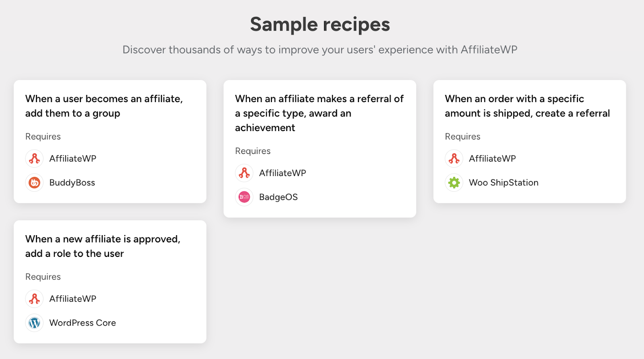Image resolution: width=644 pixels, height=359 pixels.
Task: Click the WordPress Core logo icon
Action: click(x=35, y=323)
